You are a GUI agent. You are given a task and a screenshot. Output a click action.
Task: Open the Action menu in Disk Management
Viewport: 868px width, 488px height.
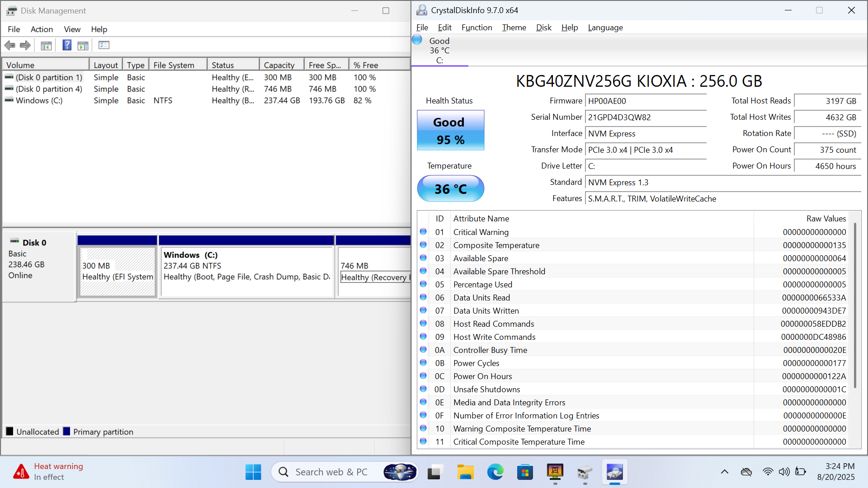[42, 29]
